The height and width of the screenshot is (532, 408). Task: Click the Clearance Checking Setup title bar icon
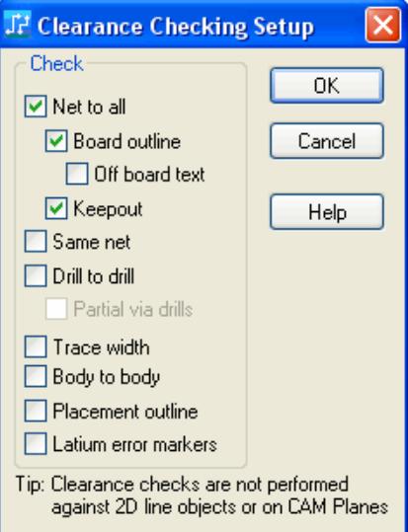tap(18, 24)
